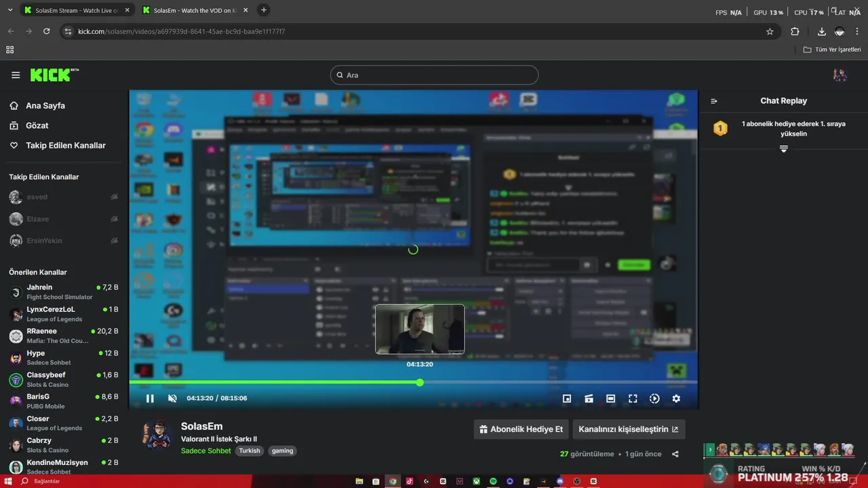Open the Kick hamburger sidebar menu
Image resolution: width=868 pixels, height=488 pixels.
tap(16, 75)
